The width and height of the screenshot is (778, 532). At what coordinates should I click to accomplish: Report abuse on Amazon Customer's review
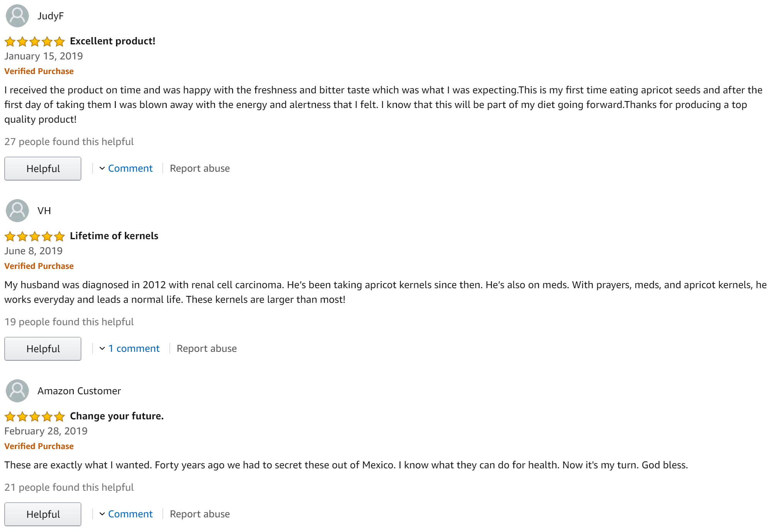199,514
